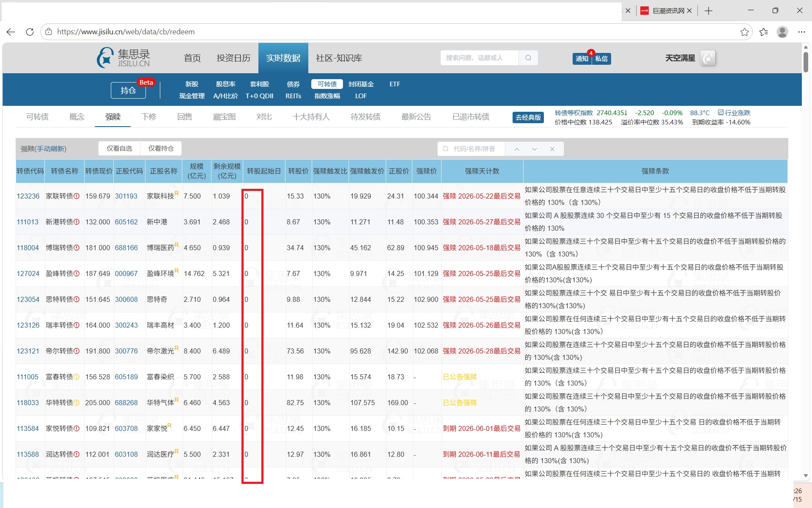
Task: Clear the table search with X icon
Action: 552,149
